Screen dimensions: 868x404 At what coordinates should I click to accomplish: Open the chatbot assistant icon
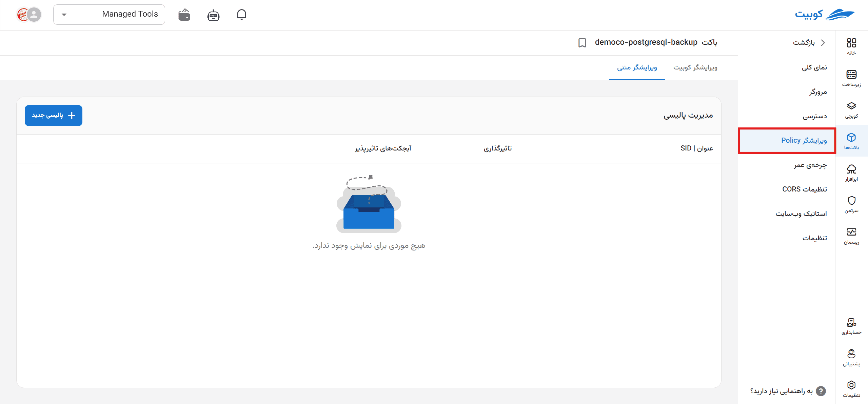tap(213, 15)
